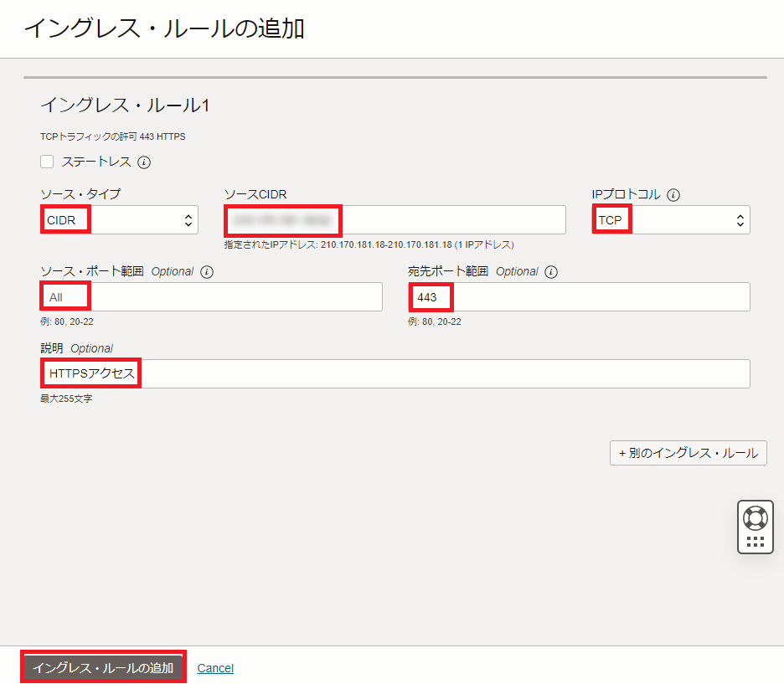Open the ソース・タイプ dropdown showing CIDR
784x684 pixels.
[x=119, y=220]
